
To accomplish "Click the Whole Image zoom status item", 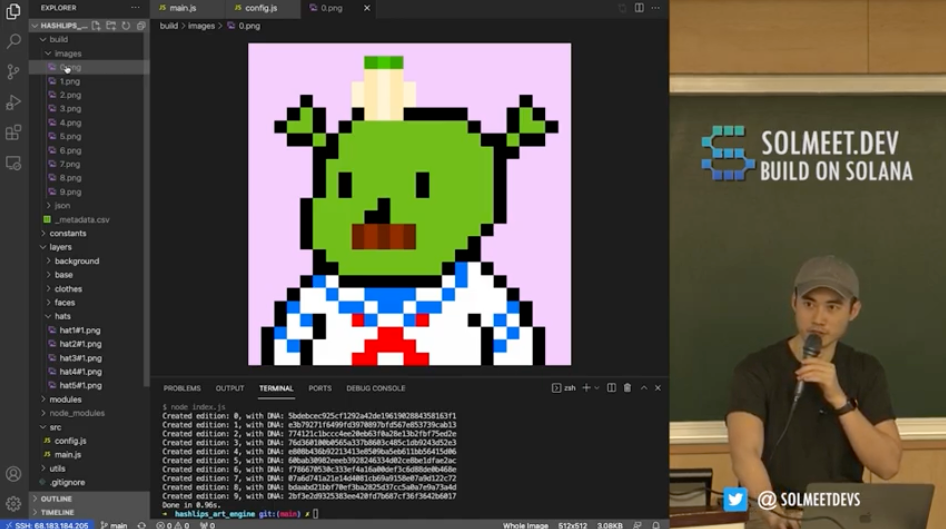I will tap(525, 525).
